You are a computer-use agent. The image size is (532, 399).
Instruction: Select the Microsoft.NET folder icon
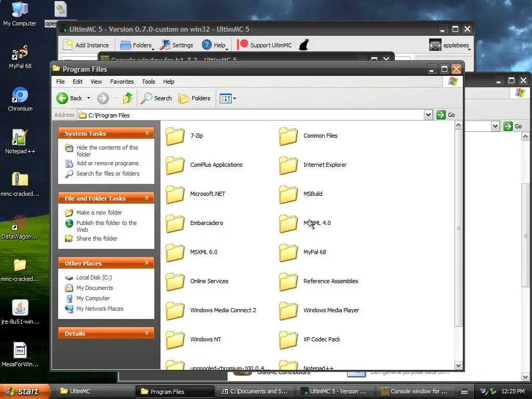point(175,195)
